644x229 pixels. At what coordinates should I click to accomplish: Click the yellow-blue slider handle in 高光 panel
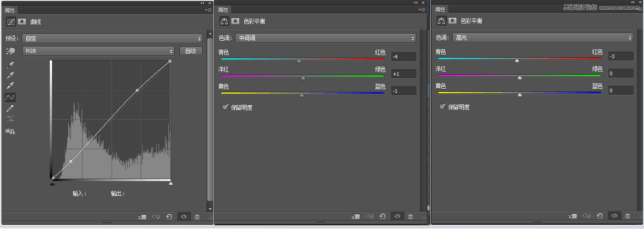(x=520, y=95)
